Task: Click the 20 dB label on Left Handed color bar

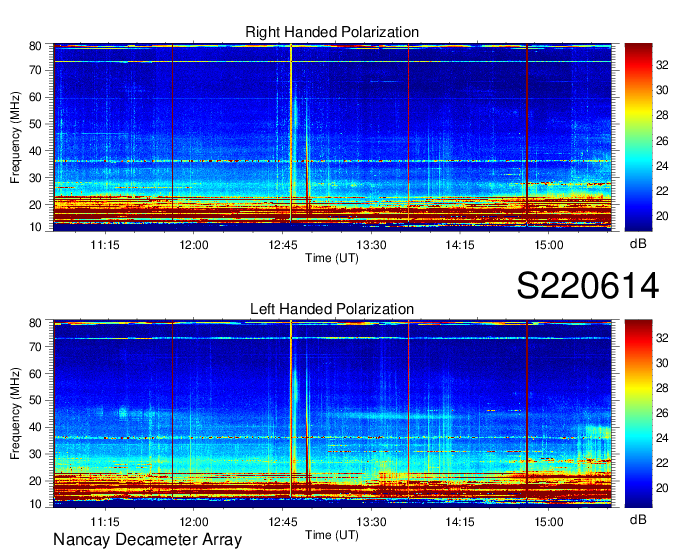Action: pyautogui.click(x=662, y=488)
